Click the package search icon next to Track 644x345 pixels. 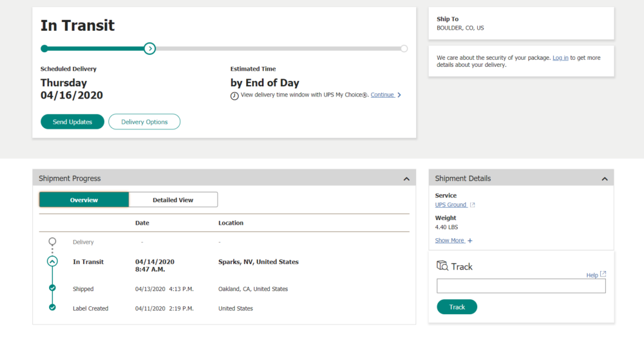pyautogui.click(x=442, y=266)
